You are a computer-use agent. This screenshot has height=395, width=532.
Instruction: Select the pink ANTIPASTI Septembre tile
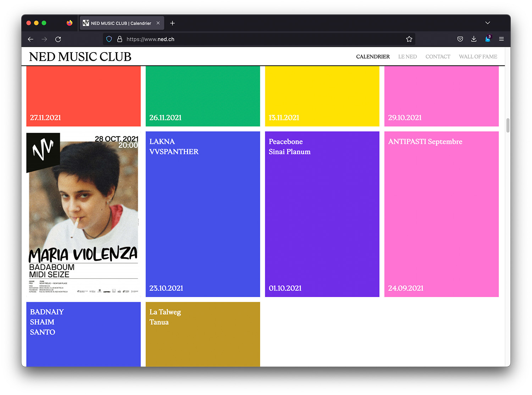[441, 214]
